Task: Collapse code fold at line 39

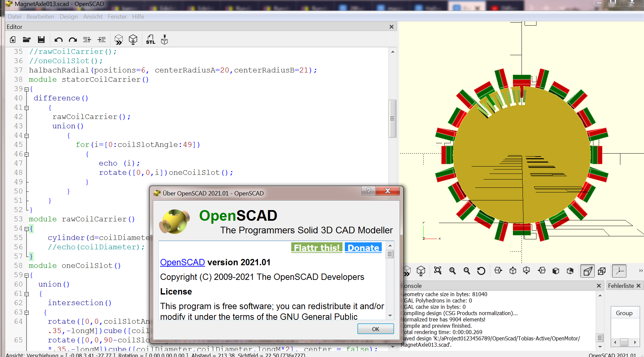Action: (27, 89)
